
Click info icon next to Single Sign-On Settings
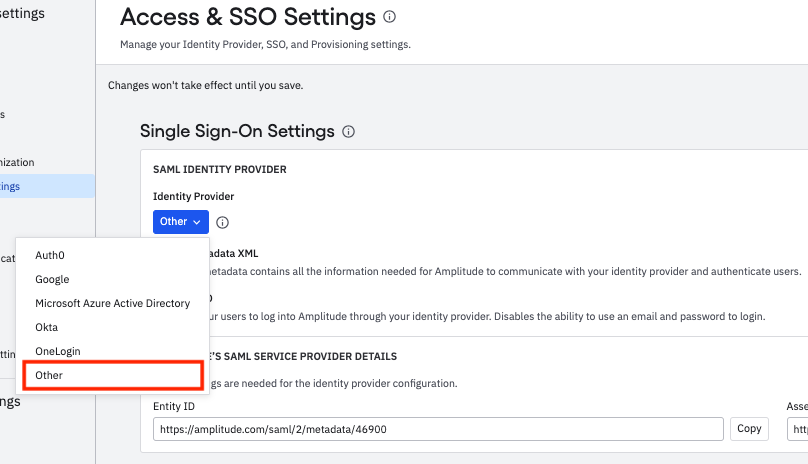pos(349,132)
